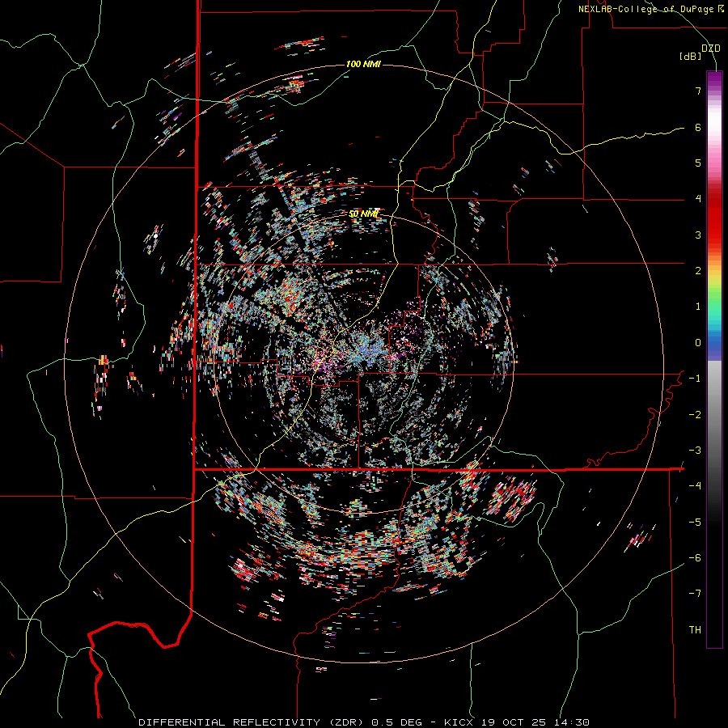Screen dimensions: 728x728
Task: Select the "[dB]" unit label
Action: [x=691, y=56]
